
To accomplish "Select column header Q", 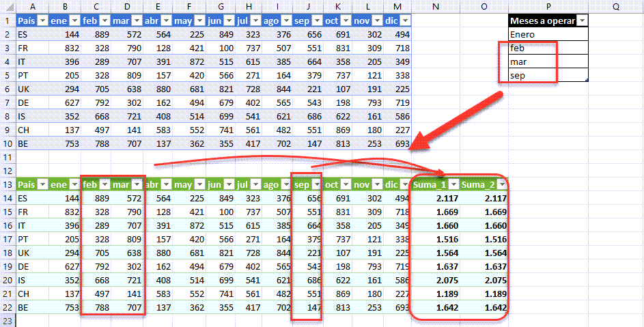I will [616, 6].
